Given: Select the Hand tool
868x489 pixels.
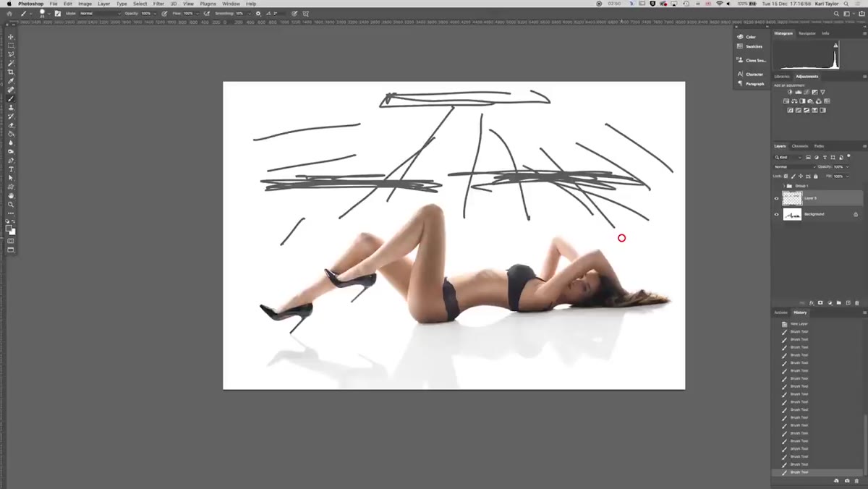Looking at the screenshot, I should click(11, 196).
